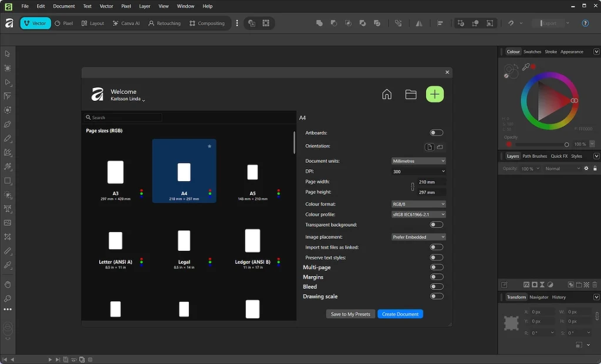The width and height of the screenshot is (601, 364).
Task: Toggle Preserve text styles switch
Action: pos(436,257)
